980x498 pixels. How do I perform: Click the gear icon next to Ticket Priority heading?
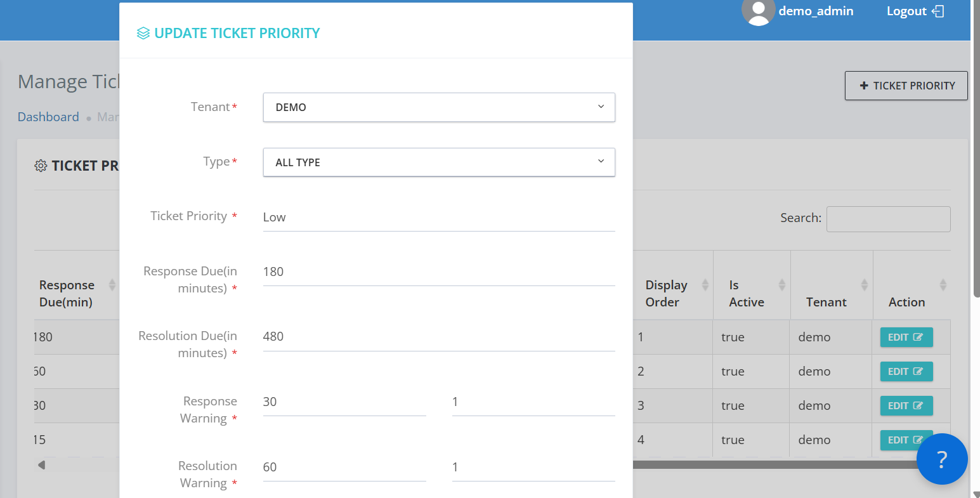tap(41, 166)
